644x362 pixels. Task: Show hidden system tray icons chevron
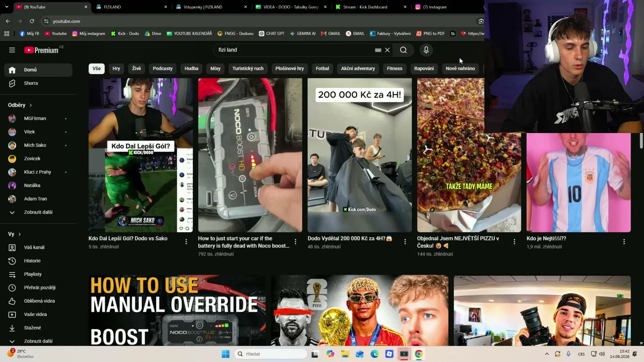click(x=547, y=354)
